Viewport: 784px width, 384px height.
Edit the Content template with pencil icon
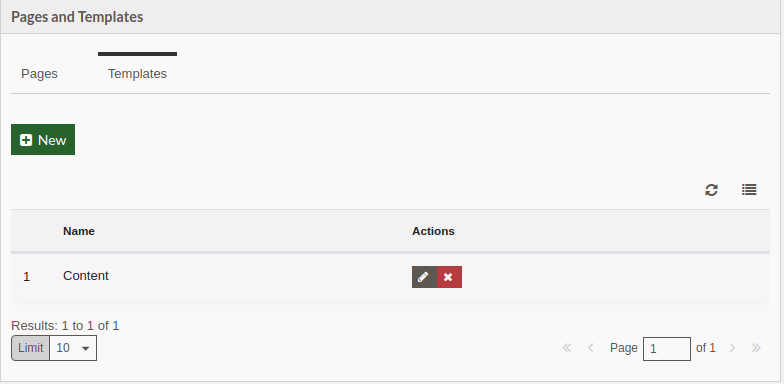pyautogui.click(x=424, y=277)
